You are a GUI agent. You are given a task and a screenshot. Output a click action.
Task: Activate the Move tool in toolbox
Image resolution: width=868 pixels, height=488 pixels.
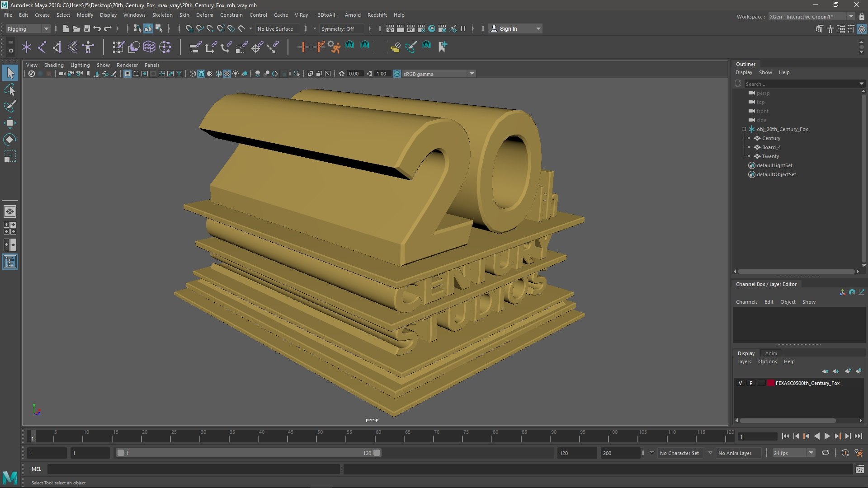pos(10,123)
